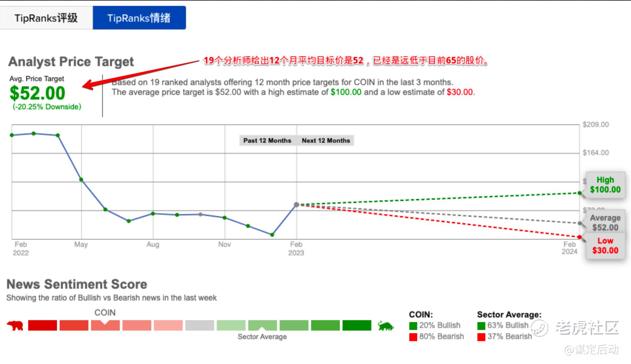Click the High $100.00 forecast tag
This screenshot has width=631, height=364.
coord(605,185)
